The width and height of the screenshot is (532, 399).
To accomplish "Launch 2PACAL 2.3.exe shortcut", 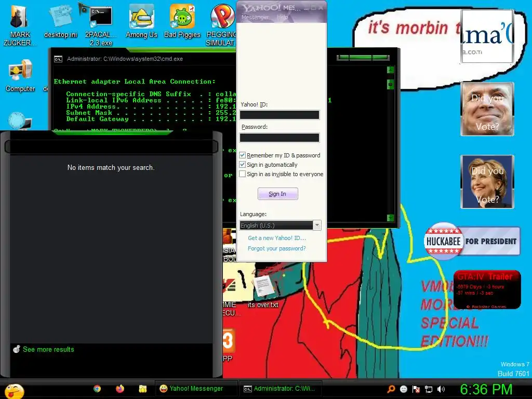I will [x=101, y=24].
